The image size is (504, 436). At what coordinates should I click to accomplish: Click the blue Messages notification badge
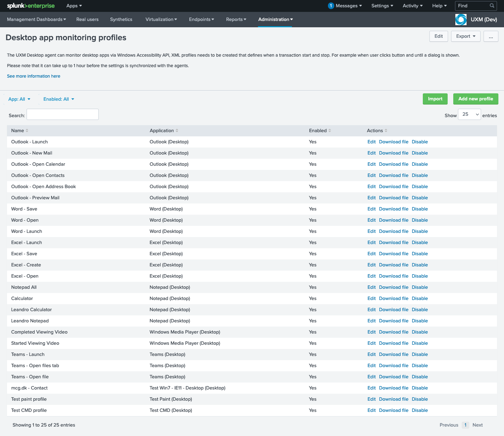tap(331, 6)
